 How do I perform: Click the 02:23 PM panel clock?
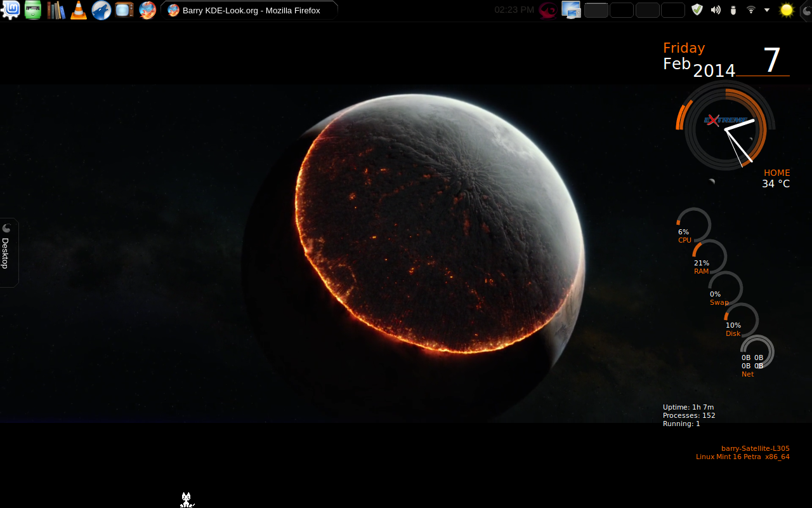[514, 10]
